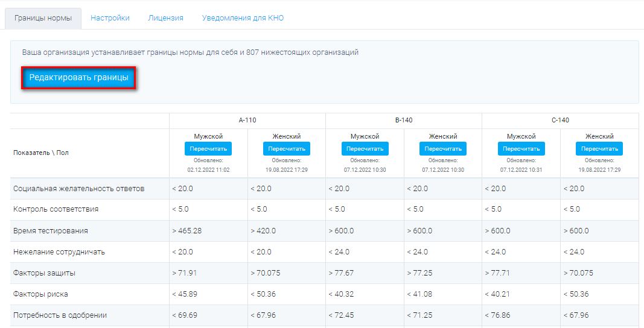Select row Нежелание сотрудничать
Image resolution: width=644 pixels, height=328 pixels.
(325, 252)
